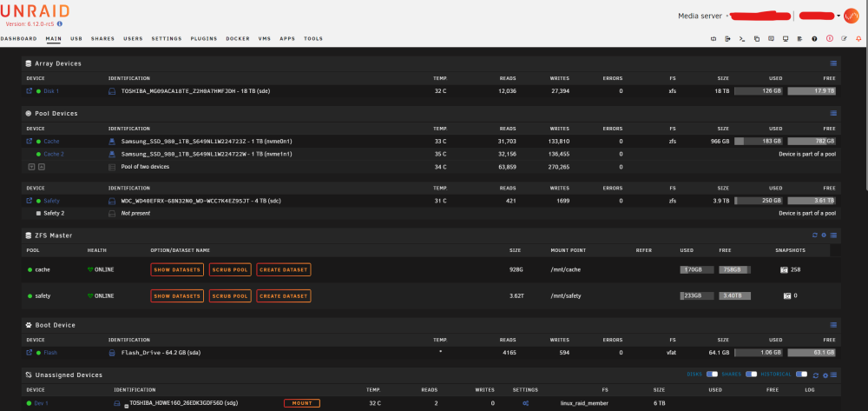Click the list view icon in Boot Device header
The height and width of the screenshot is (411, 868).
pyautogui.click(x=833, y=325)
